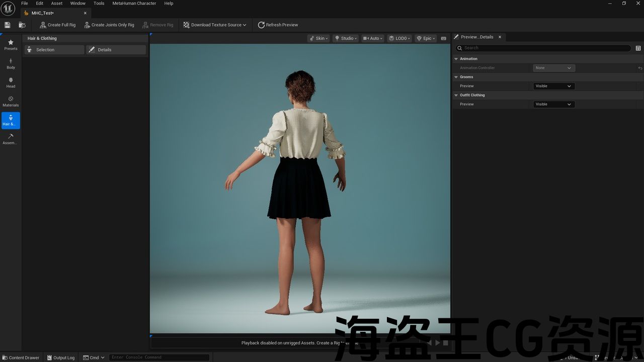Open the Grooms Preview visibility dropdown
This screenshot has width=644, height=362.
pos(553,86)
